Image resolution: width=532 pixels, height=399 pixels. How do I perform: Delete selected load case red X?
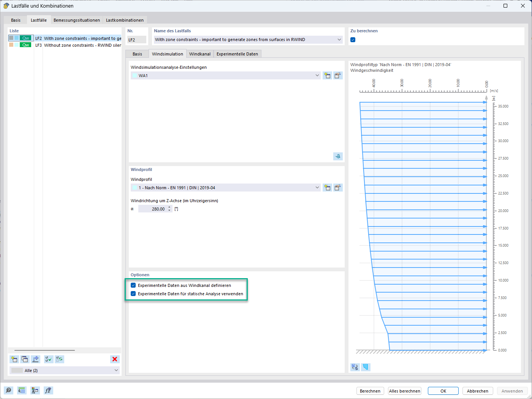(115, 359)
